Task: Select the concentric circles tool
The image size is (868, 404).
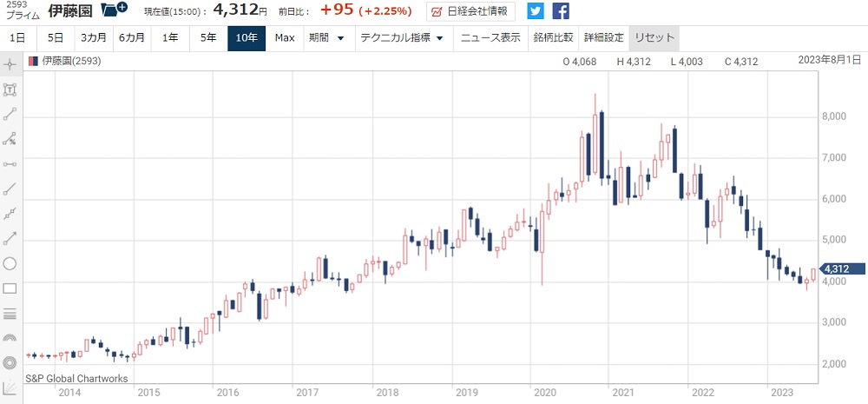Action: coord(10,362)
